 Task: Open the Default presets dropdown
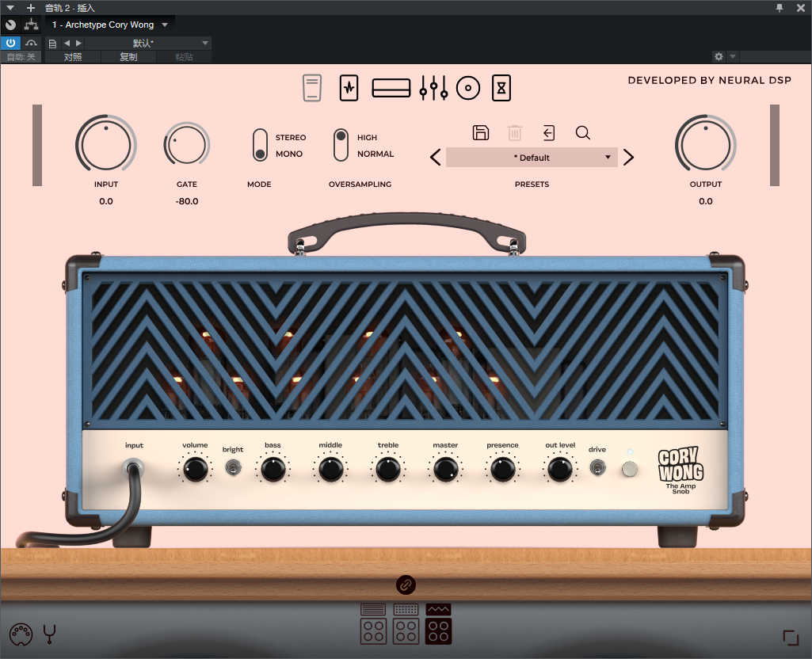click(x=532, y=158)
